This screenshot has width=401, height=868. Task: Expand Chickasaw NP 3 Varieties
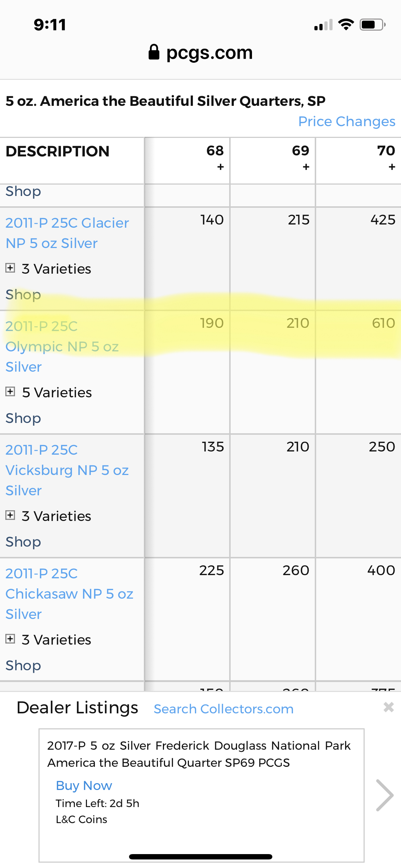point(10,639)
